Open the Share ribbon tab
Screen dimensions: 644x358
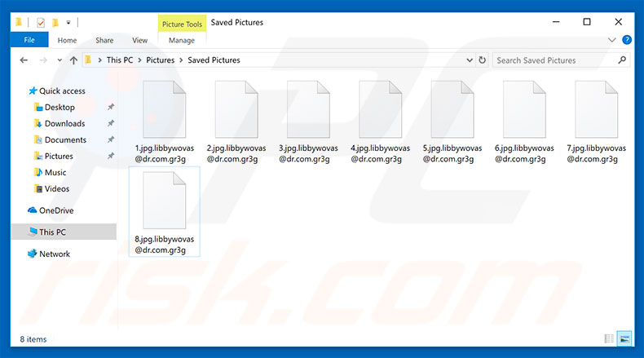pos(104,40)
